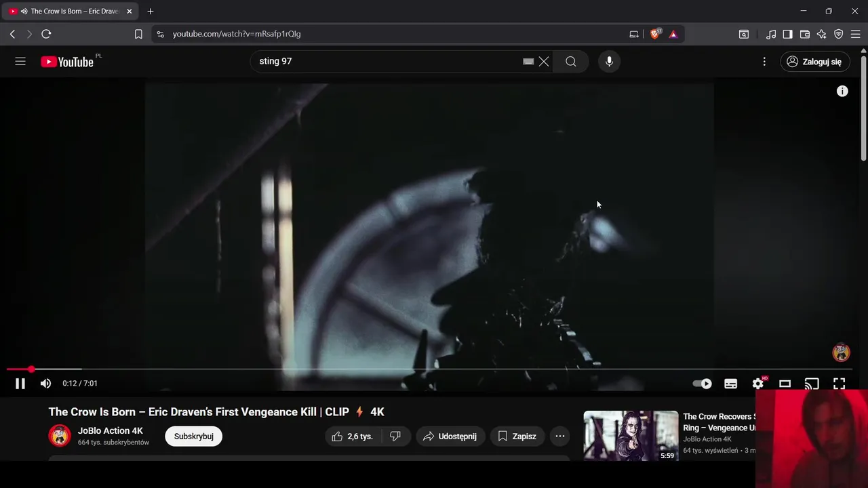Bookmark this page icon
This screenshot has height=488, width=868.
pos(138,34)
